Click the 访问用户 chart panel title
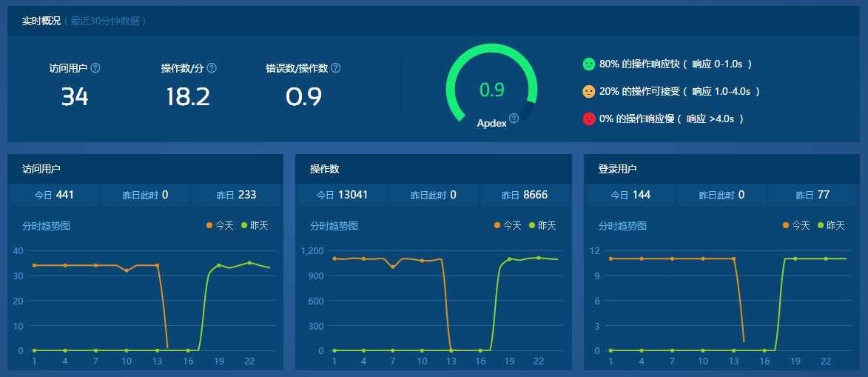 (41, 169)
